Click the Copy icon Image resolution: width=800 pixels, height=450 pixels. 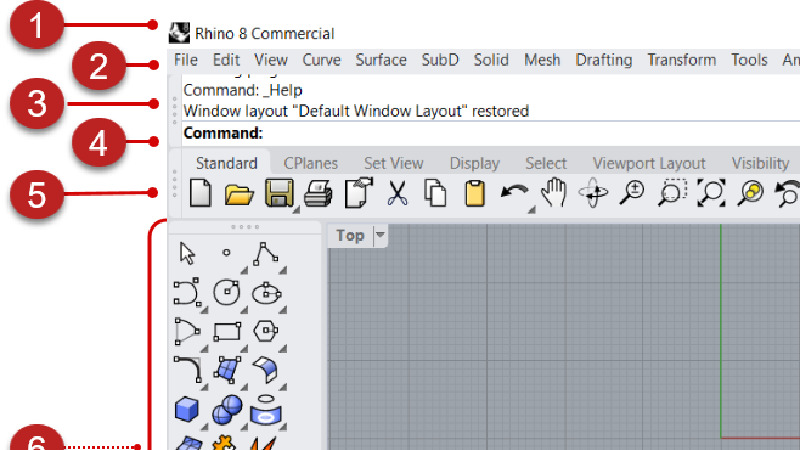tap(435, 194)
